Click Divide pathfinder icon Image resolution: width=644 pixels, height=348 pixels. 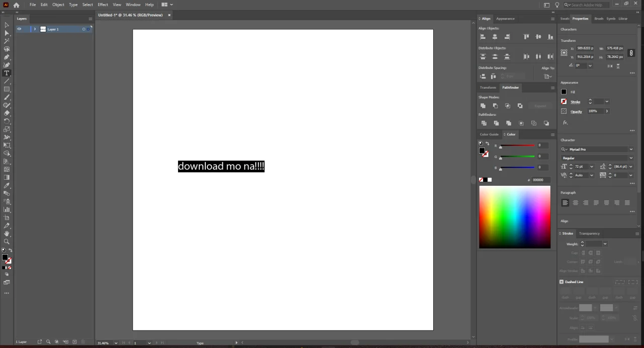tap(484, 123)
